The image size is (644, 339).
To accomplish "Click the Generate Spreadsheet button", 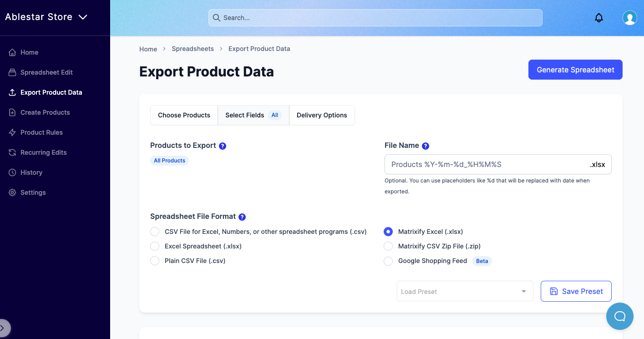I will pyautogui.click(x=575, y=70).
